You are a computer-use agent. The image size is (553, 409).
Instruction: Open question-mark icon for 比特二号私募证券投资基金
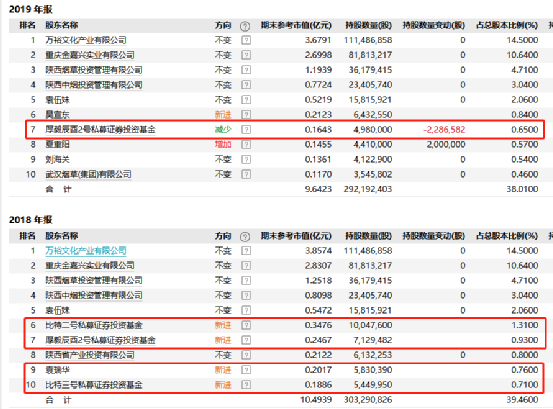point(246,325)
